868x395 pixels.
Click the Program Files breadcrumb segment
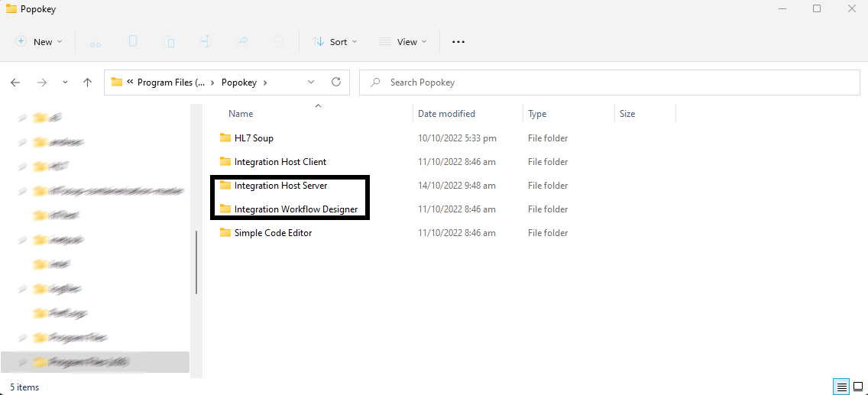171,83
